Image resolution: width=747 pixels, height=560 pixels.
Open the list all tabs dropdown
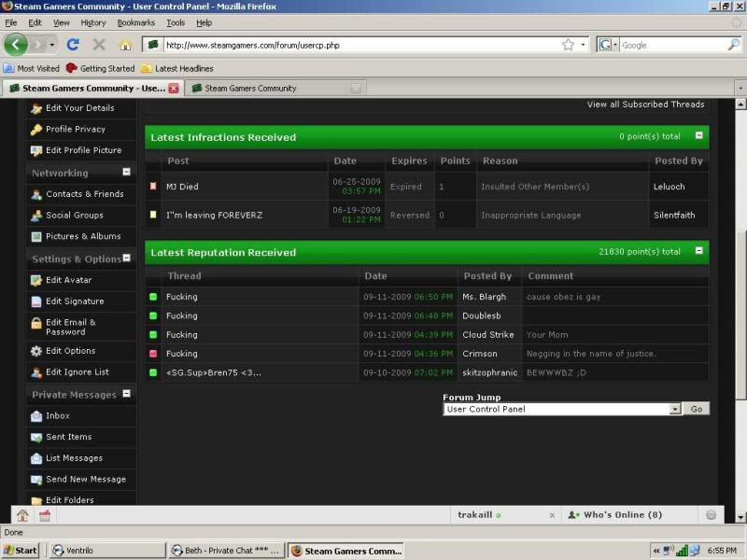click(x=740, y=88)
